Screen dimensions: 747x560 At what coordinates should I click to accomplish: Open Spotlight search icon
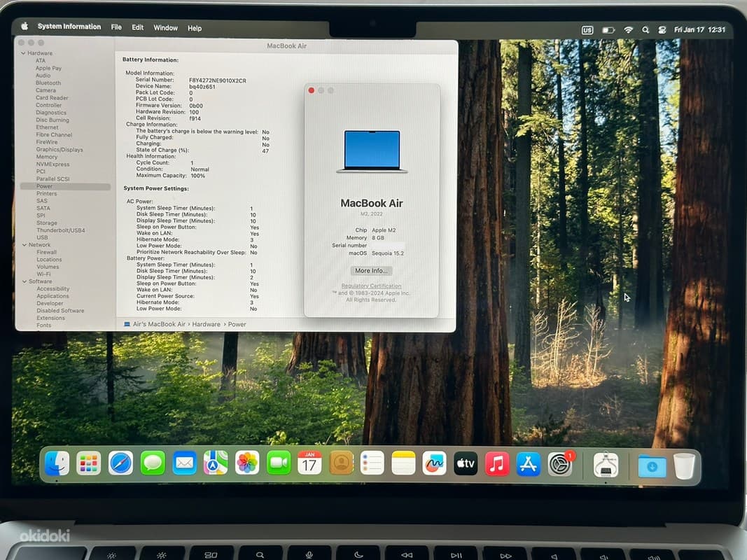tap(645, 29)
